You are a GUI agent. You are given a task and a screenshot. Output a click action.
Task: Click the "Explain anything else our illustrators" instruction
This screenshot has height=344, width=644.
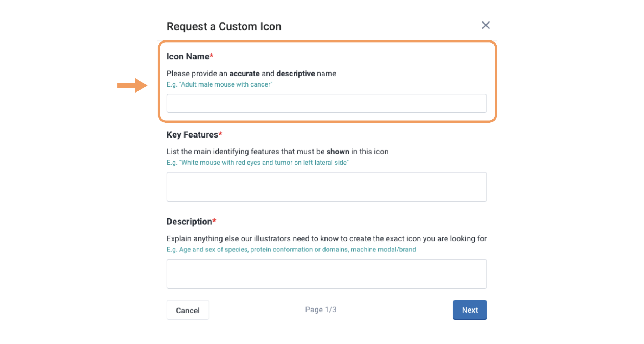coord(326,238)
